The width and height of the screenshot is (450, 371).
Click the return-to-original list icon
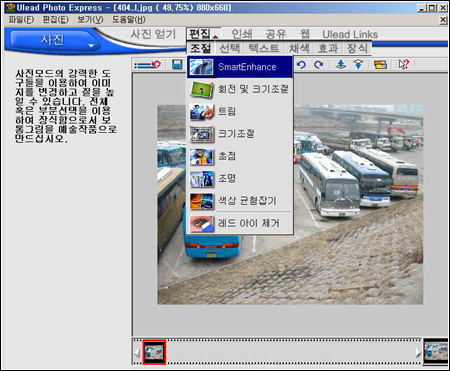pyautogui.click(x=147, y=65)
